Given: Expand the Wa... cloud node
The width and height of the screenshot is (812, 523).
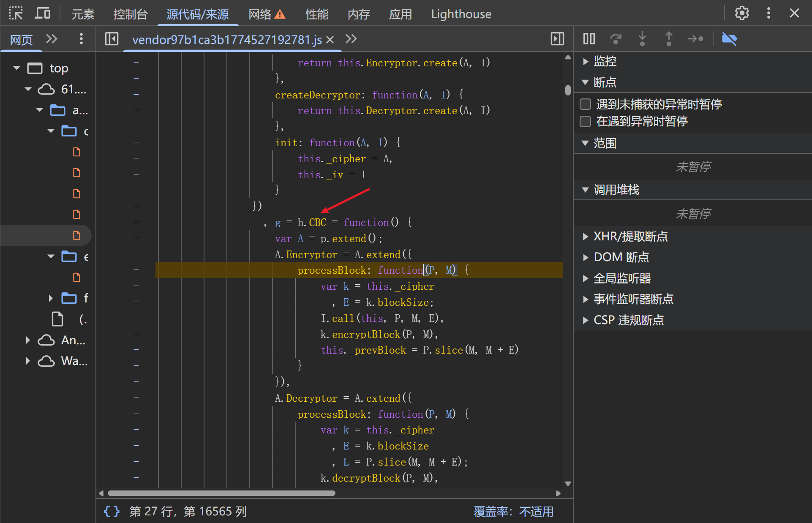Looking at the screenshot, I should tap(28, 361).
